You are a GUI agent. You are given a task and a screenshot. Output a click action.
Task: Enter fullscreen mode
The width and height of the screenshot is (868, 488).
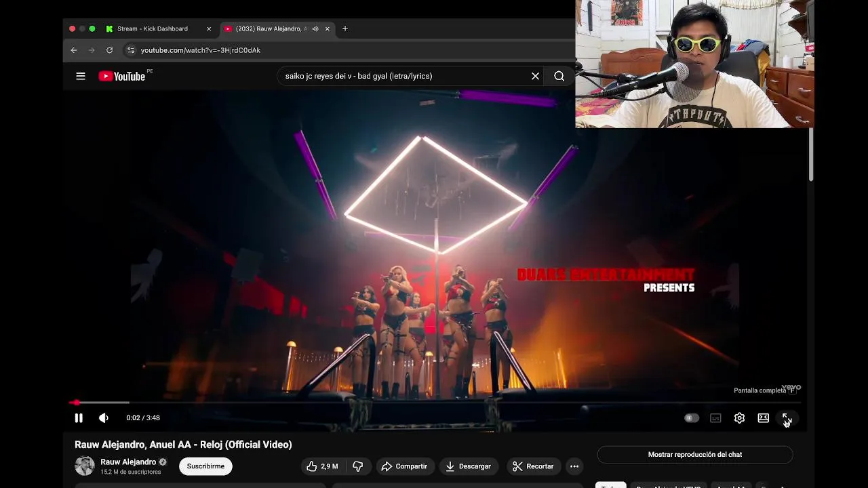(787, 418)
